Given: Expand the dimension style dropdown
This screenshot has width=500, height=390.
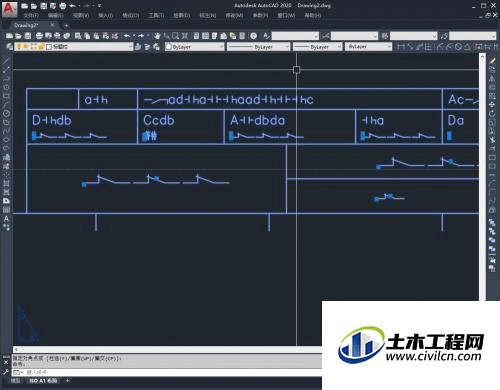Looking at the screenshot, I should click(x=375, y=36).
